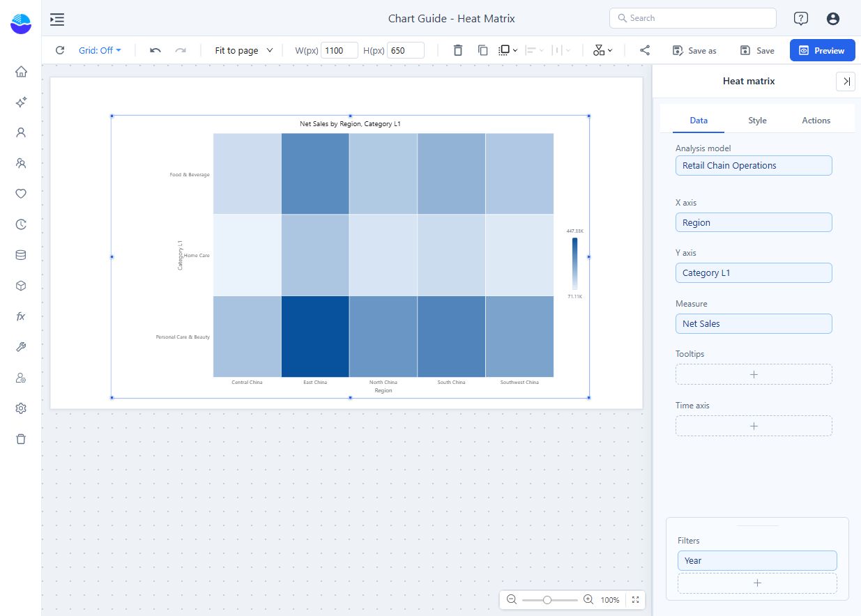Click the 100% zoom value

[610, 600]
